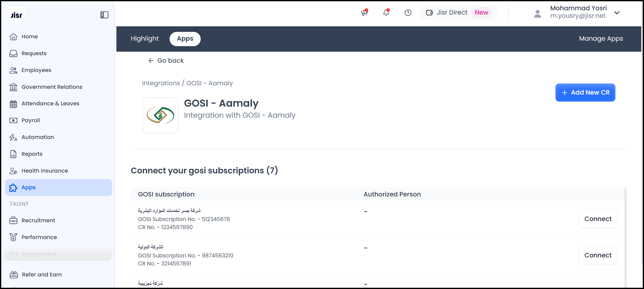This screenshot has width=644, height=289.
Task: Click the Integrations breadcrumb link
Action: point(161,83)
